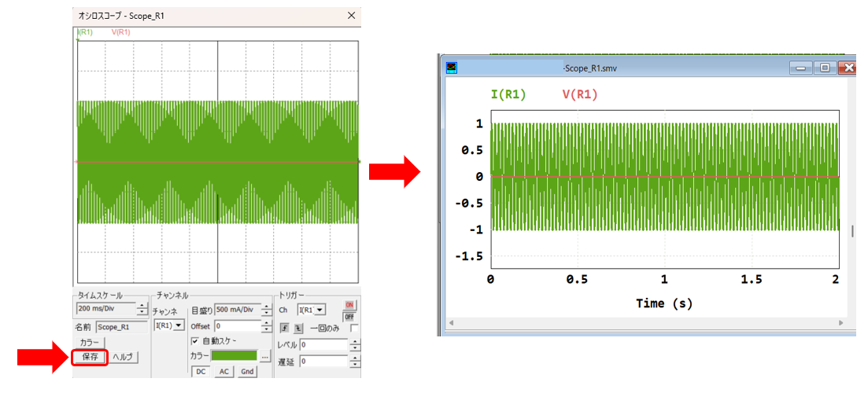
Task: Turn trigger OFF
Action: coord(349,315)
